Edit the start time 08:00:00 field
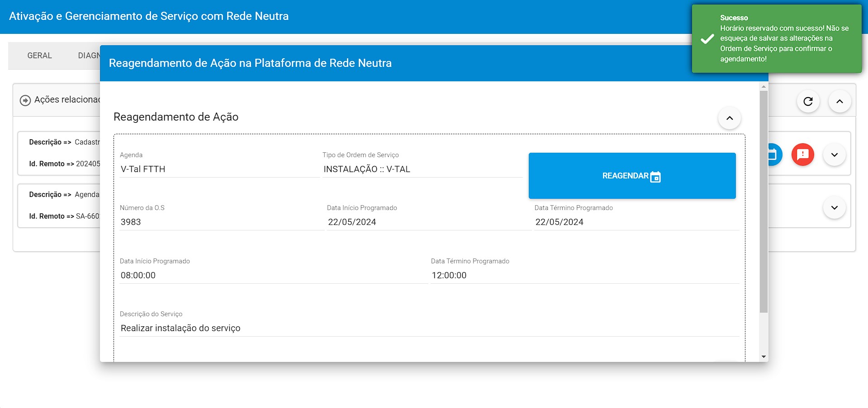This screenshot has height=408, width=868. point(273,275)
